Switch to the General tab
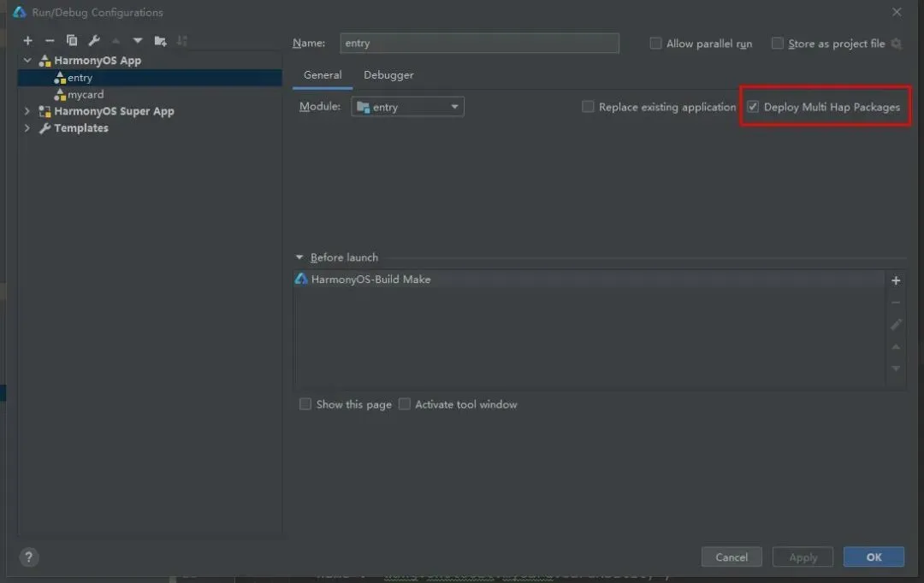Viewport: 924px width, 583px height. (x=323, y=75)
